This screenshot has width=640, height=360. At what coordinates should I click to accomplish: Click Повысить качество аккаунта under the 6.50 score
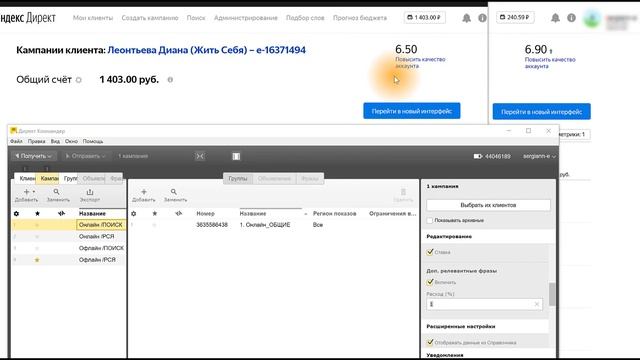(x=420, y=62)
